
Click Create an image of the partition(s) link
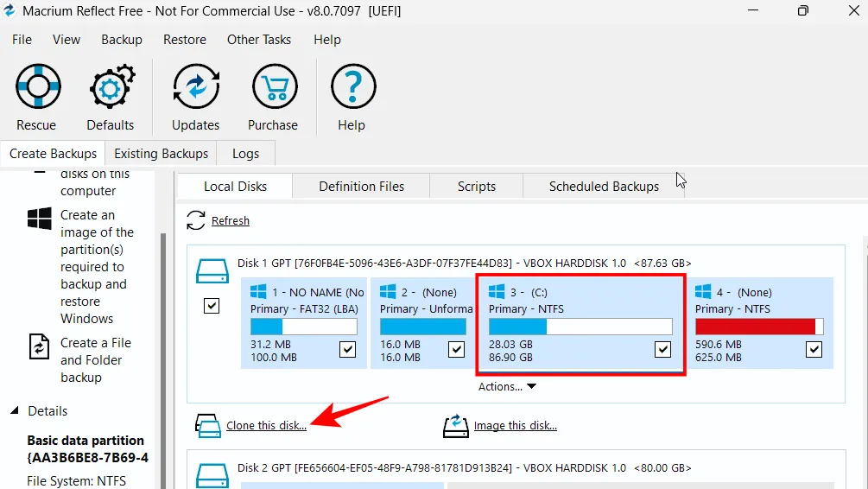point(98,266)
